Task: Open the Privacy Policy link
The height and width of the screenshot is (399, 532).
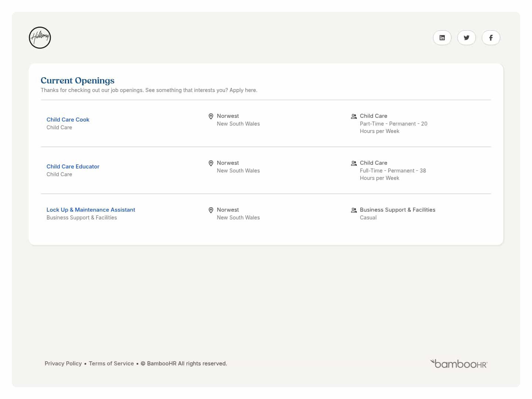Action: point(63,364)
